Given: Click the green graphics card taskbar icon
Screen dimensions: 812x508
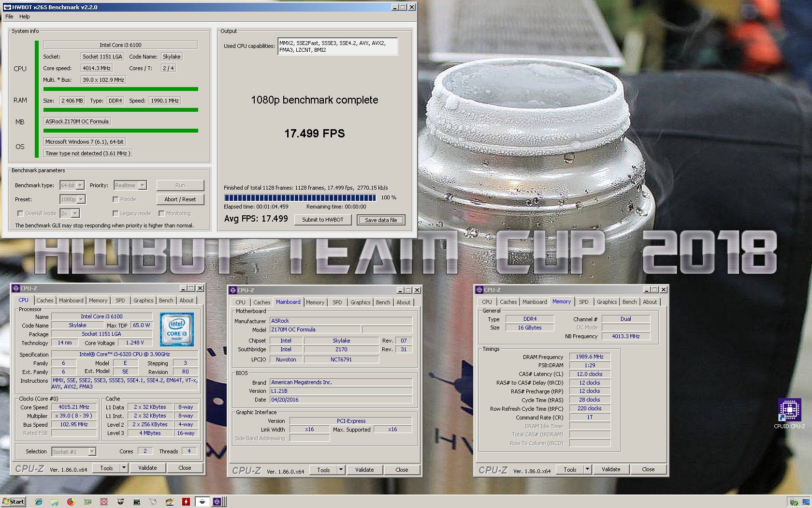Looking at the screenshot, I should tap(87, 502).
